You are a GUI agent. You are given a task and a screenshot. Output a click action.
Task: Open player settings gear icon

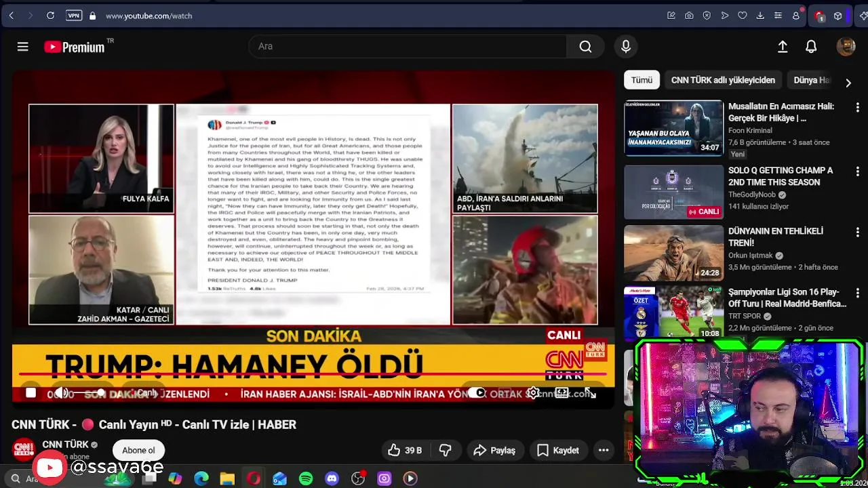click(x=534, y=393)
